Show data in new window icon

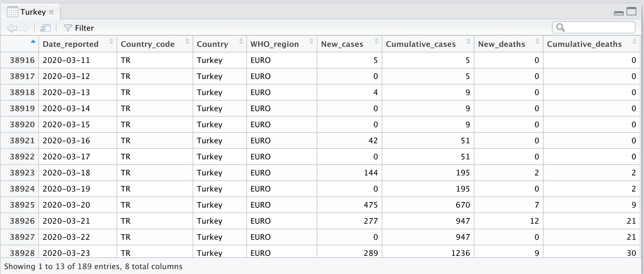point(45,28)
